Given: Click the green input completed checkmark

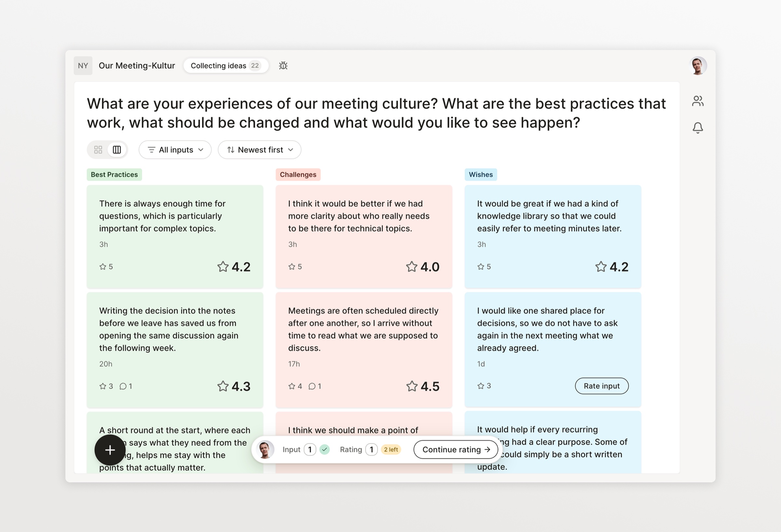Looking at the screenshot, I should tap(324, 449).
